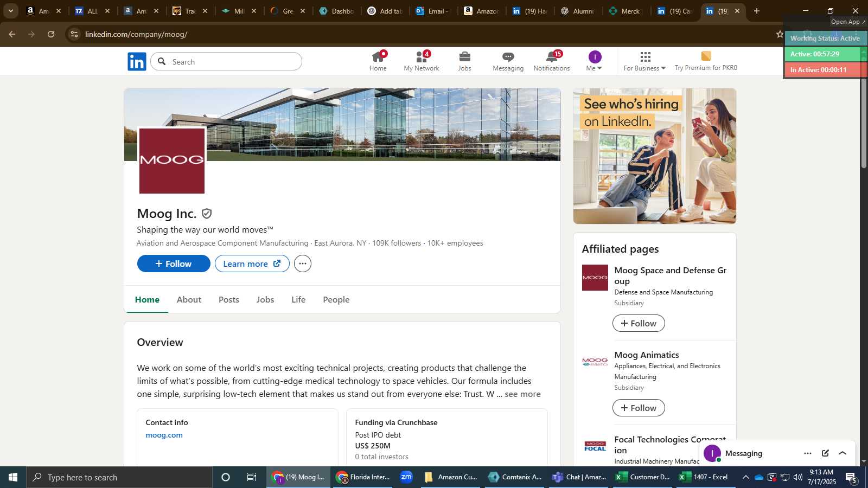Open Notifications bell icon
Viewport: 868px width, 488px height.
click(x=552, y=61)
